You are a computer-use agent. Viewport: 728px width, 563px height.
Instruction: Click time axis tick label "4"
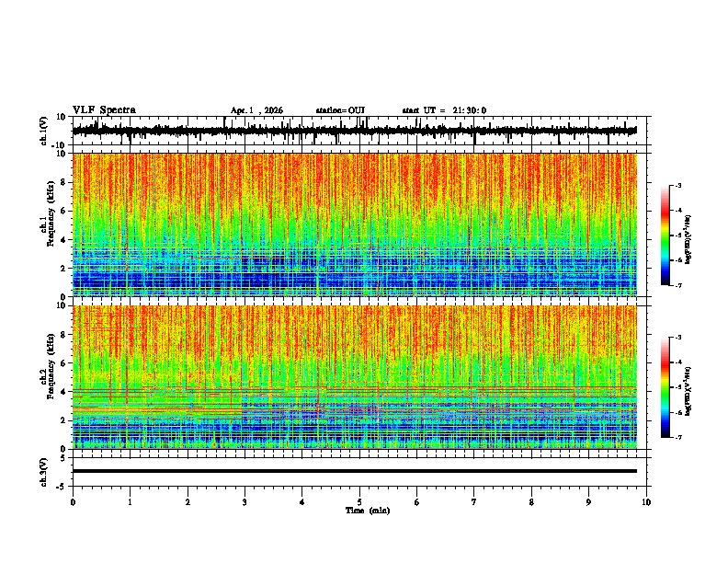pos(302,502)
